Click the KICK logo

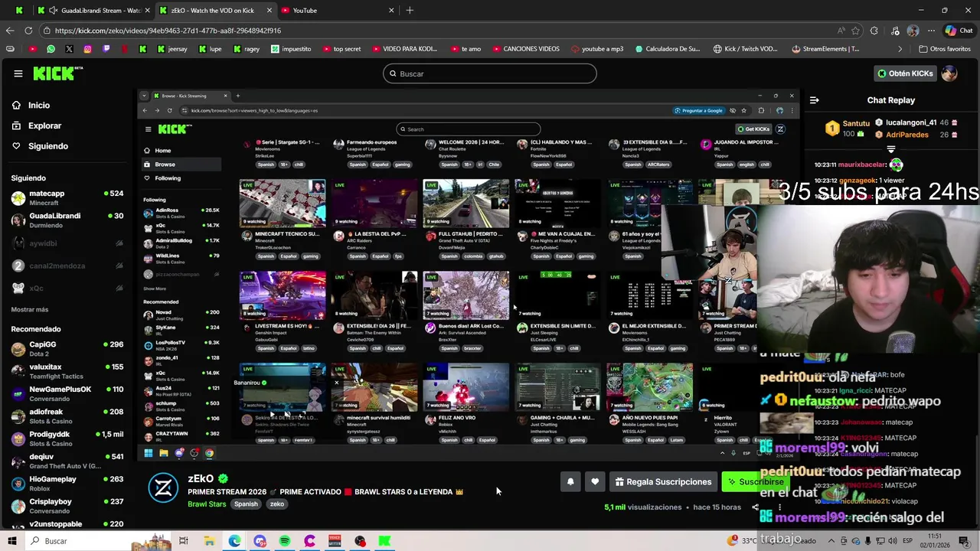(57, 73)
